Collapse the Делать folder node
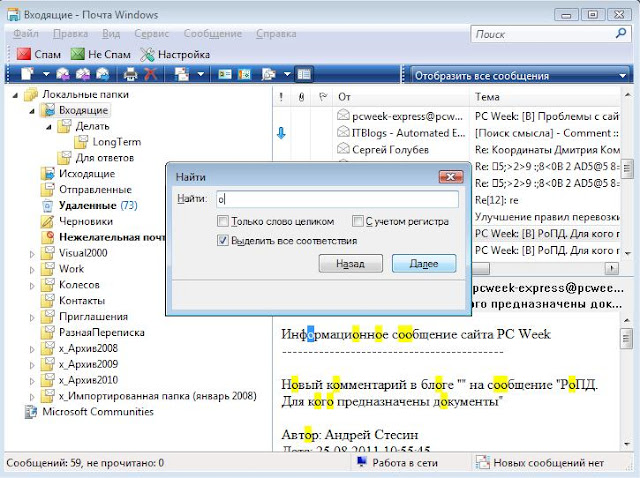This screenshot has width=640, height=478. coord(49,127)
